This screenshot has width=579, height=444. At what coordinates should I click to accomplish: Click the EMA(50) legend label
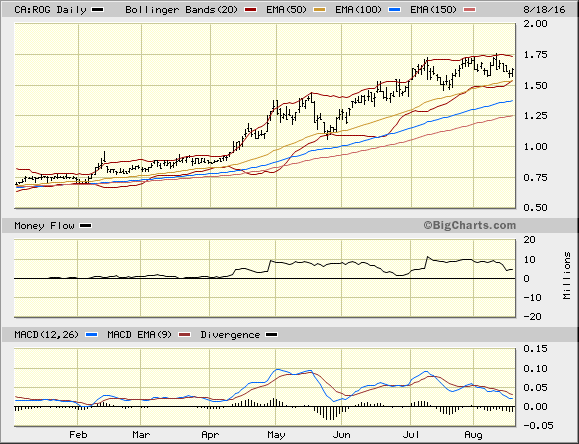287,10
